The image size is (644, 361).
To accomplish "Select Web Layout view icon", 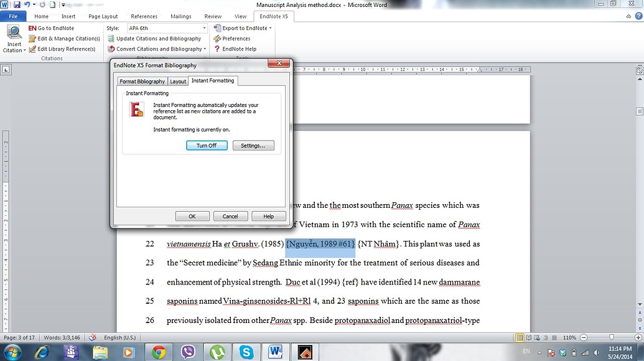I will point(536,337).
